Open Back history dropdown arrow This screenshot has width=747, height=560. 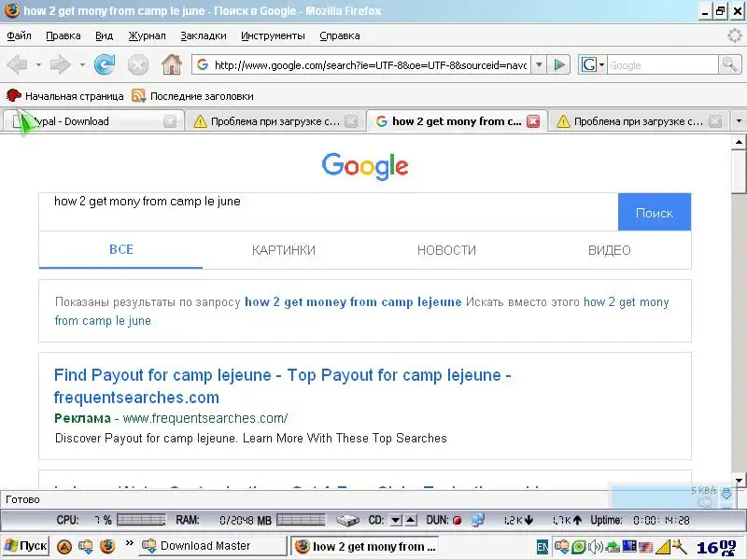[x=38, y=64]
